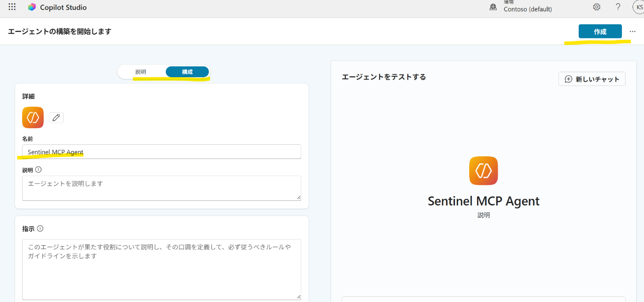The height and width of the screenshot is (302, 644).
Task: Switch to the 説明 tab
Action: pos(141,72)
